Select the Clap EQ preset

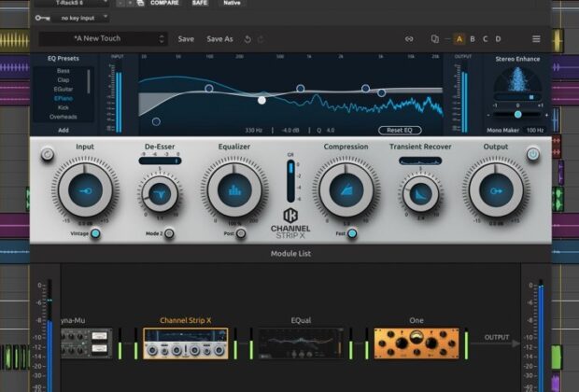pyautogui.click(x=64, y=79)
